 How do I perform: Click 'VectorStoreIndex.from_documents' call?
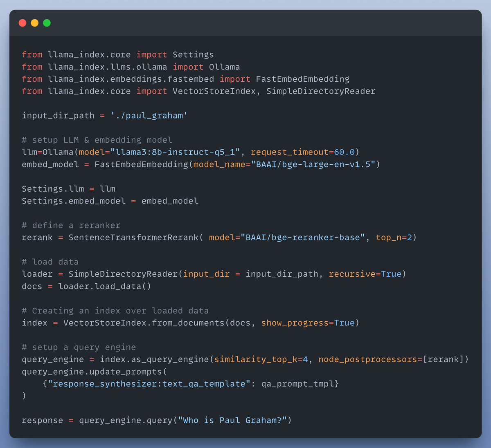(x=144, y=323)
